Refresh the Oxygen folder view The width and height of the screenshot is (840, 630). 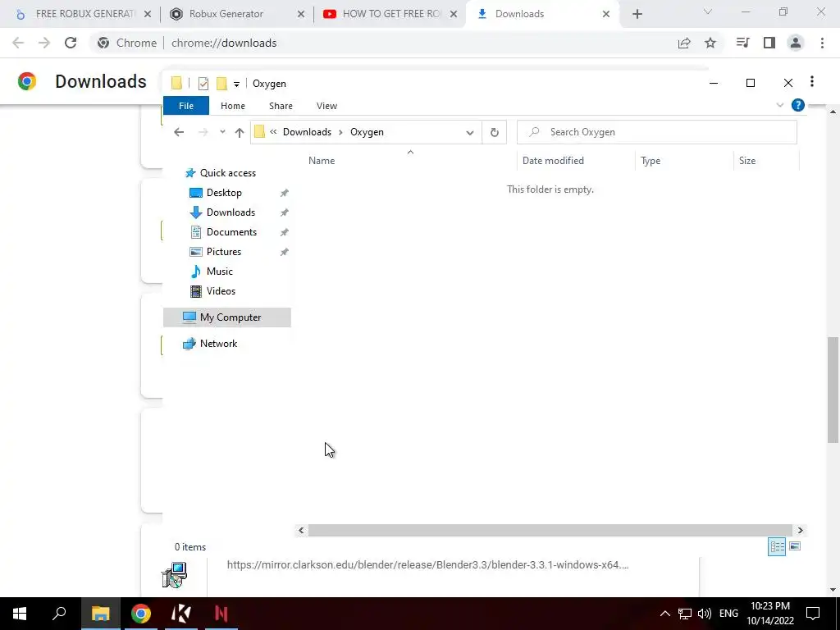point(495,132)
